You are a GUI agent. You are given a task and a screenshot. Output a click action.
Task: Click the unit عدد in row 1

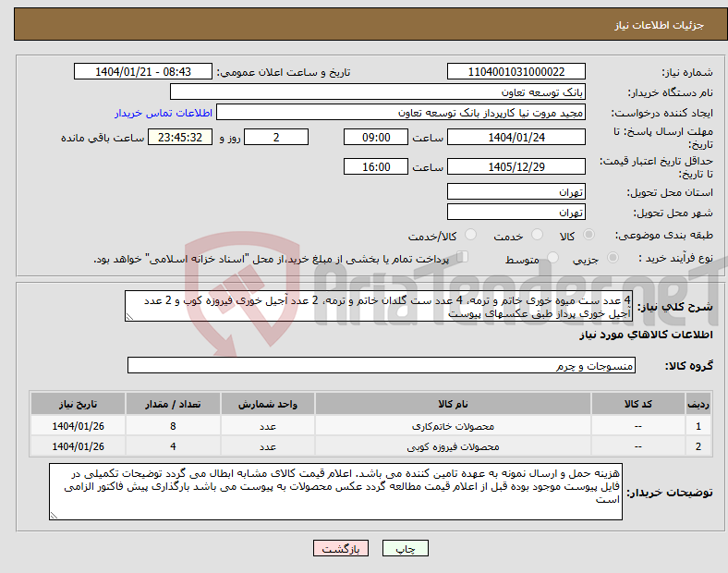pyautogui.click(x=267, y=426)
